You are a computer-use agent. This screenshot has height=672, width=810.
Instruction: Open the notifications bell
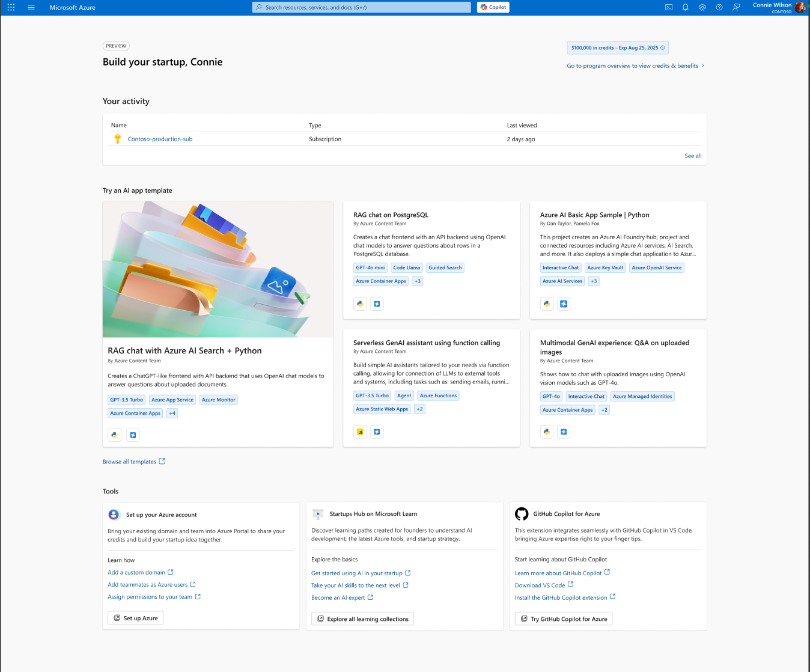pyautogui.click(x=686, y=7)
